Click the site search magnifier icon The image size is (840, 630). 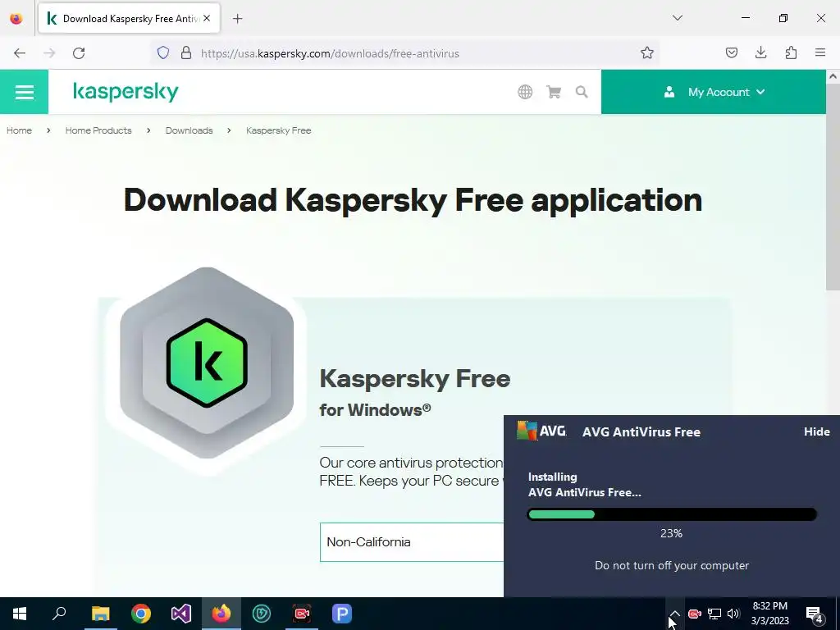coord(582,92)
